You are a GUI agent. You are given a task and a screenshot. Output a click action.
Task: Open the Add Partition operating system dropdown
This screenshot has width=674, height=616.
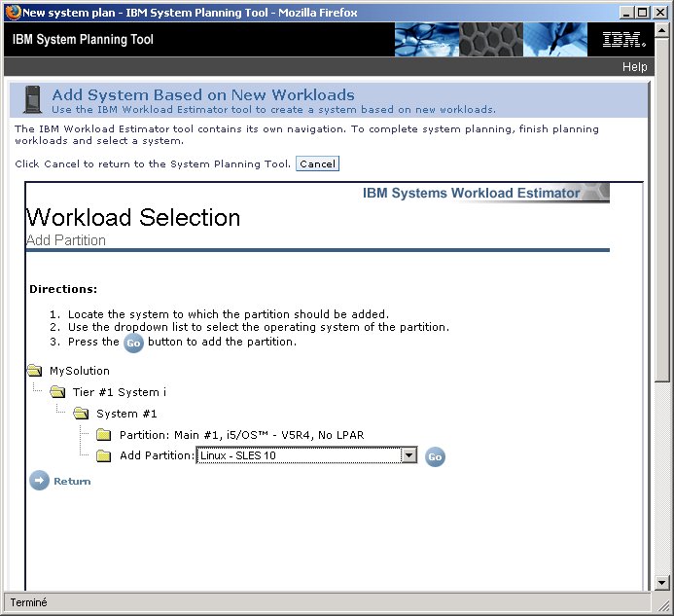pos(306,455)
